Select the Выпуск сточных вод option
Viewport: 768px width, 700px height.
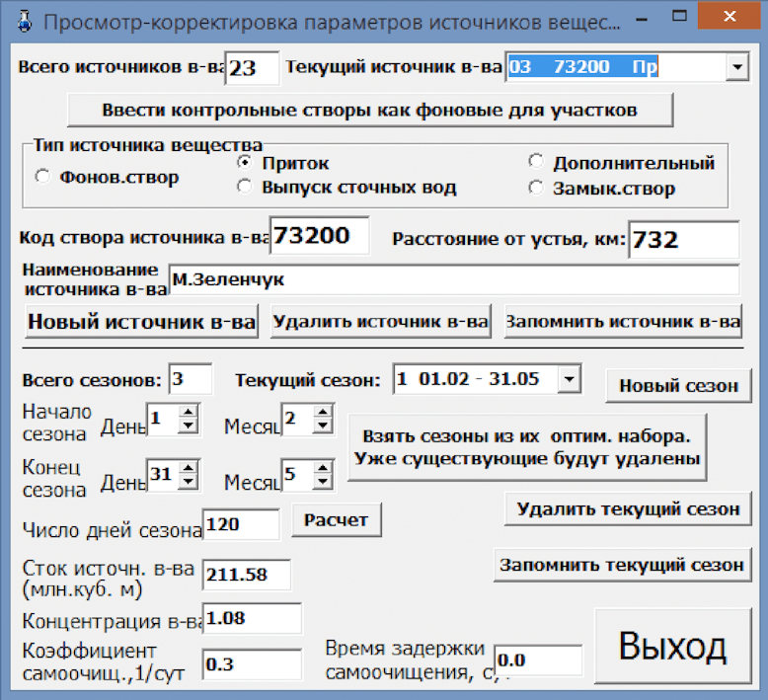point(244,187)
